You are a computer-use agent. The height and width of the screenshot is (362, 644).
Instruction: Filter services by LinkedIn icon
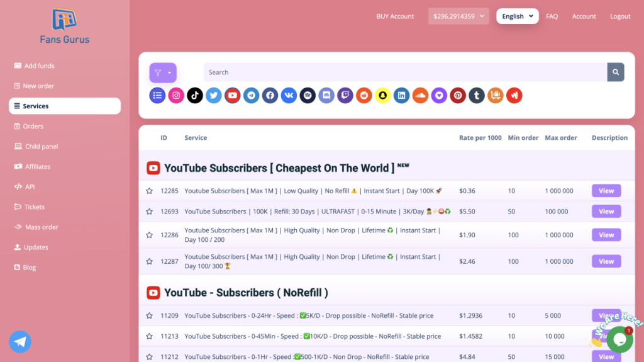pos(402,96)
